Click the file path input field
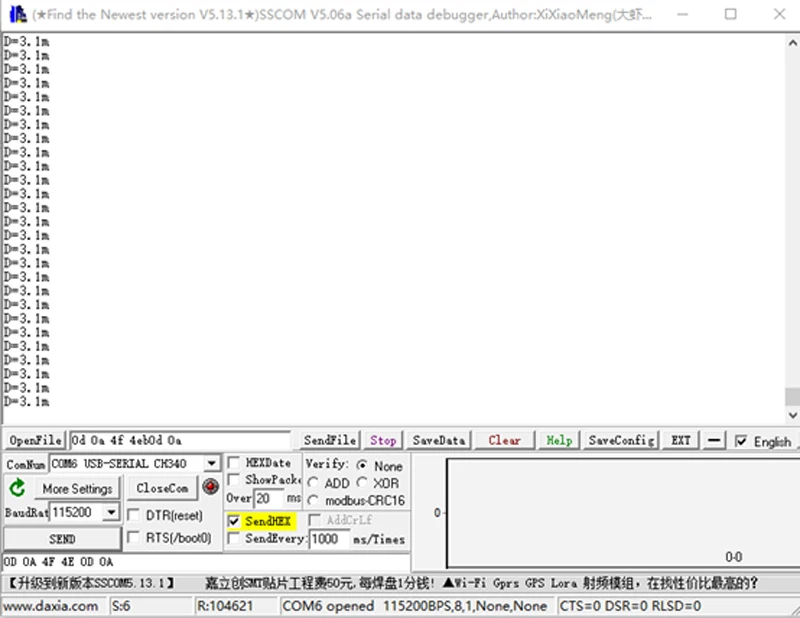The width and height of the screenshot is (800, 618). click(x=180, y=440)
